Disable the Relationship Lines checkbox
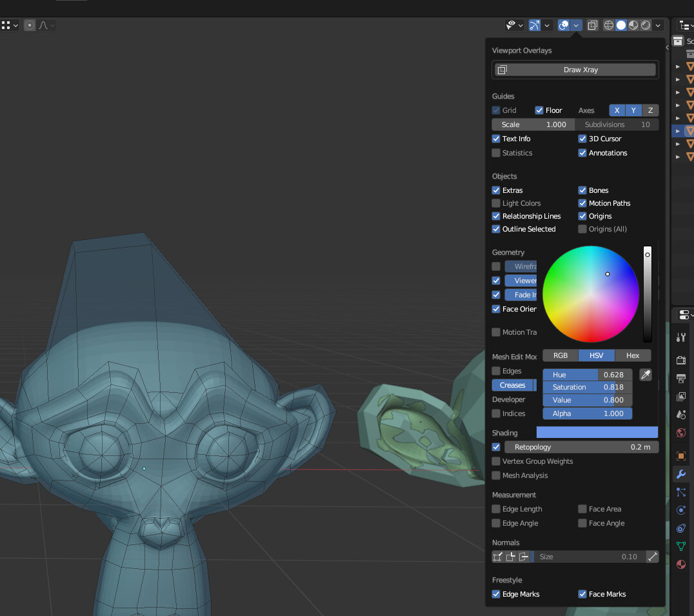Viewport: 694px width, 616px height. point(495,216)
